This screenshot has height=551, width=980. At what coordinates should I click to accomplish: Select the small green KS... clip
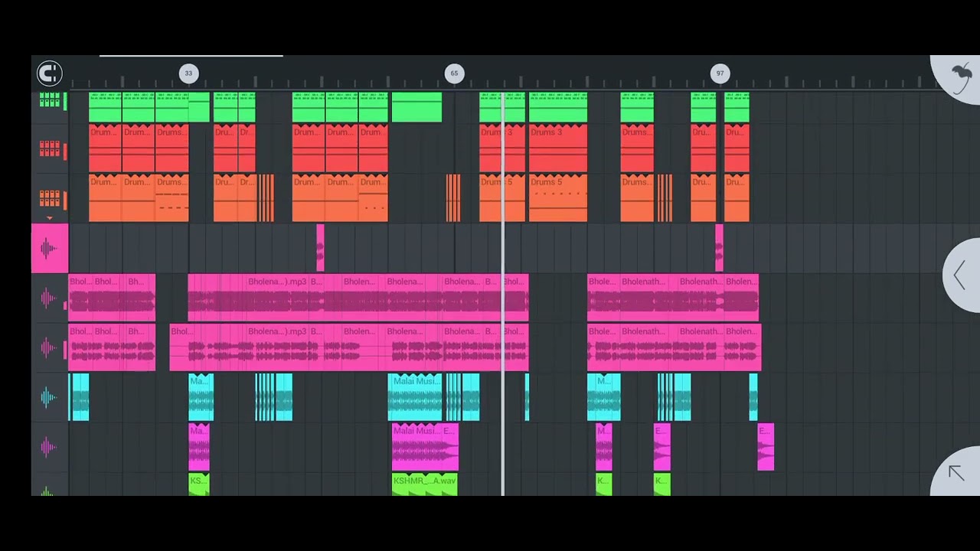pos(198,484)
